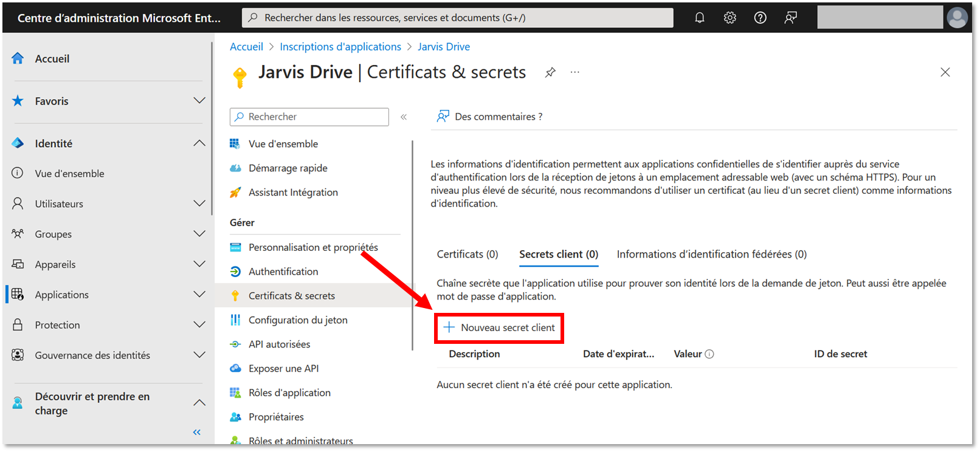The height and width of the screenshot is (452, 980).
Task: Click the Description column header
Action: (474, 354)
